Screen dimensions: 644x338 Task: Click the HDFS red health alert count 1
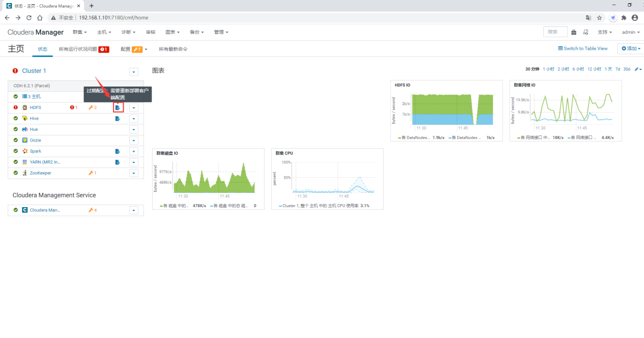[x=74, y=107]
